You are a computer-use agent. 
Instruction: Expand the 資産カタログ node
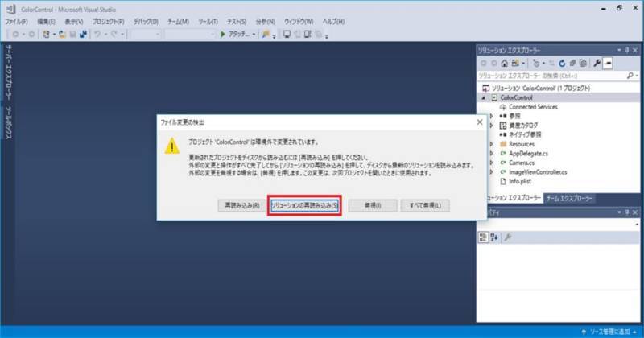pos(491,126)
